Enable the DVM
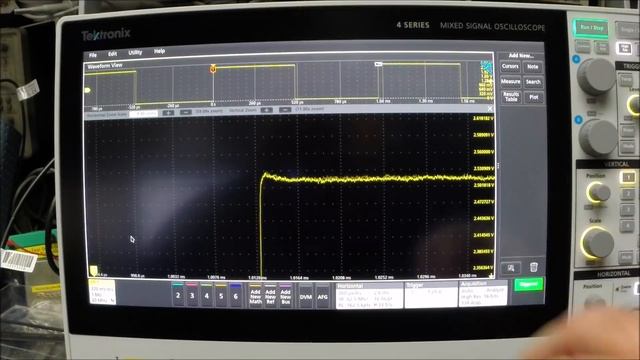 click(306, 297)
